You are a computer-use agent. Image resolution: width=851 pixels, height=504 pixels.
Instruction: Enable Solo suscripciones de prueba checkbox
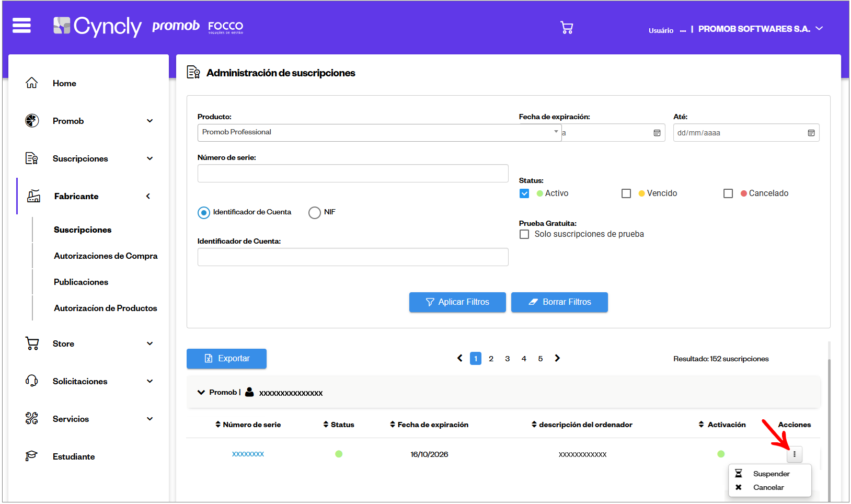(x=524, y=234)
